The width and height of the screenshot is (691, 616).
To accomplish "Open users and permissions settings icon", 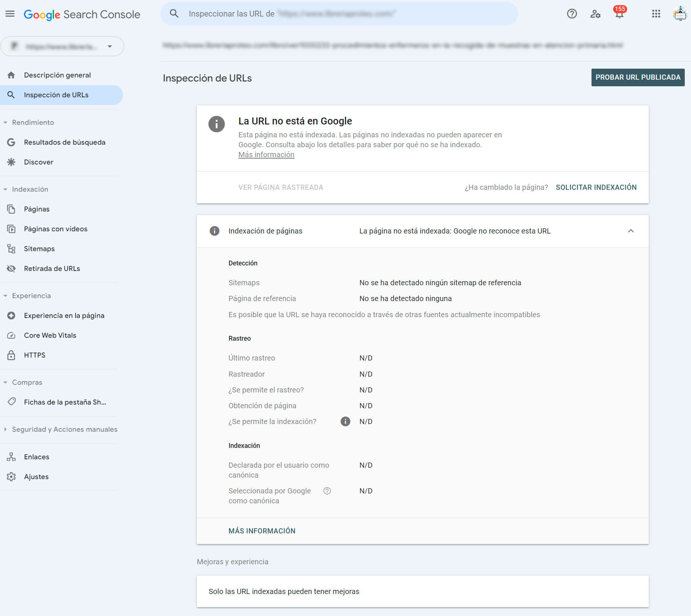I will (x=595, y=14).
